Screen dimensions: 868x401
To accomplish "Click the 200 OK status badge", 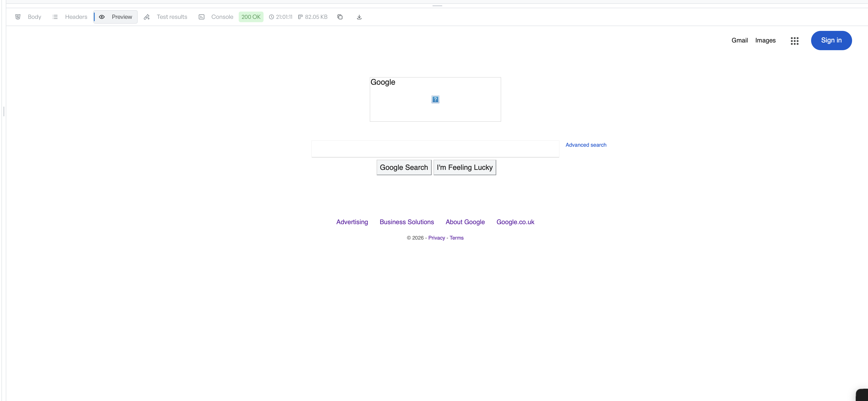I will tap(251, 17).
